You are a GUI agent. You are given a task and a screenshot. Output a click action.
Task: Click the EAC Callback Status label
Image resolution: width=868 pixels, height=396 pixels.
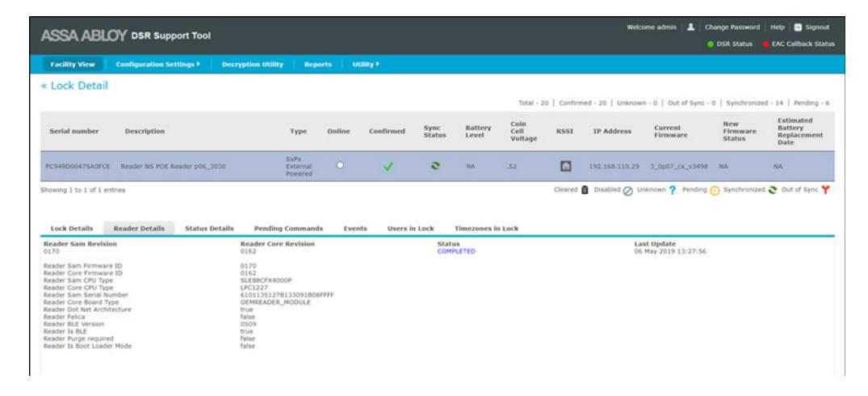[803, 44]
